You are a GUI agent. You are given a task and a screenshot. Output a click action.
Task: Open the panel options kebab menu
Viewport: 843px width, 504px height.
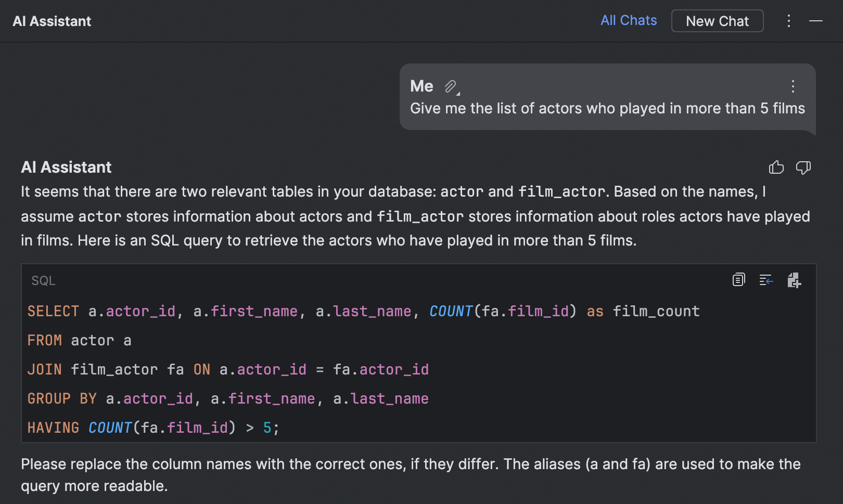[x=788, y=21]
